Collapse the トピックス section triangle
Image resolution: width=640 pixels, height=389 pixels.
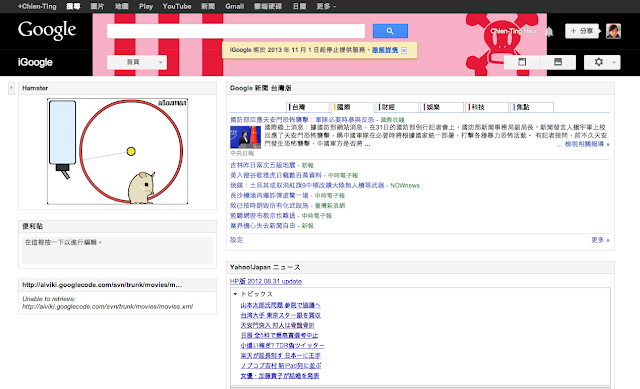tap(235, 294)
